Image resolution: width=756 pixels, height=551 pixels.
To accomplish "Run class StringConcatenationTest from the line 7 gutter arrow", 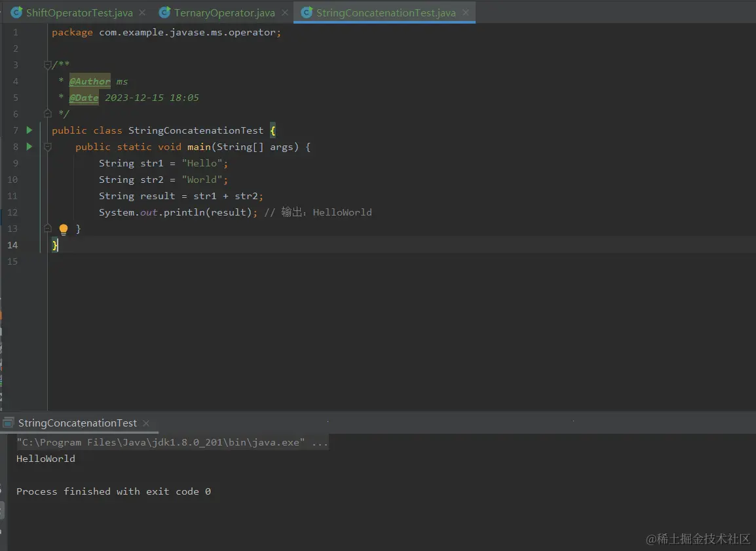I will pyautogui.click(x=29, y=130).
